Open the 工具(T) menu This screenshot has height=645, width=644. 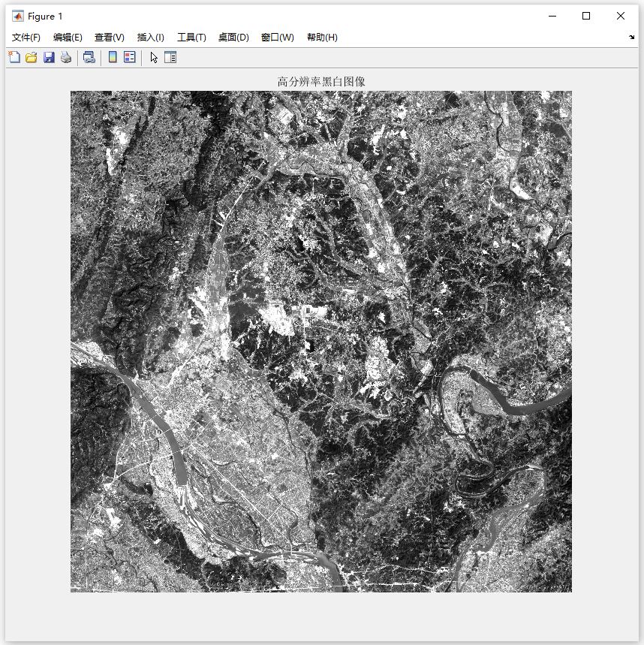(x=191, y=38)
